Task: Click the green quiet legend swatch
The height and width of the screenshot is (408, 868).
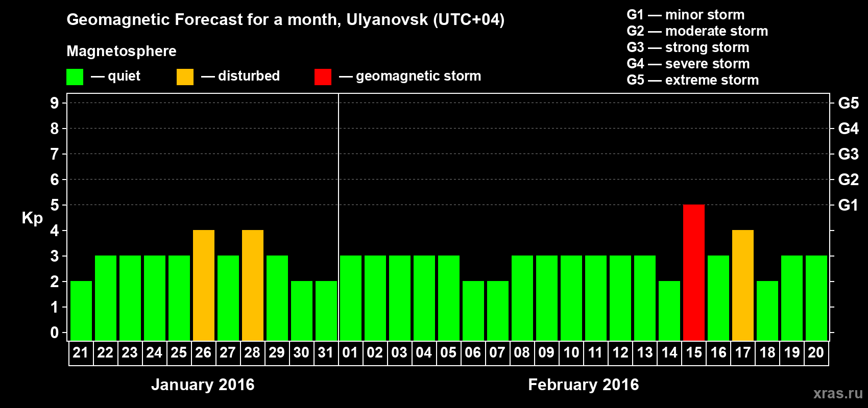Action: click(x=75, y=77)
